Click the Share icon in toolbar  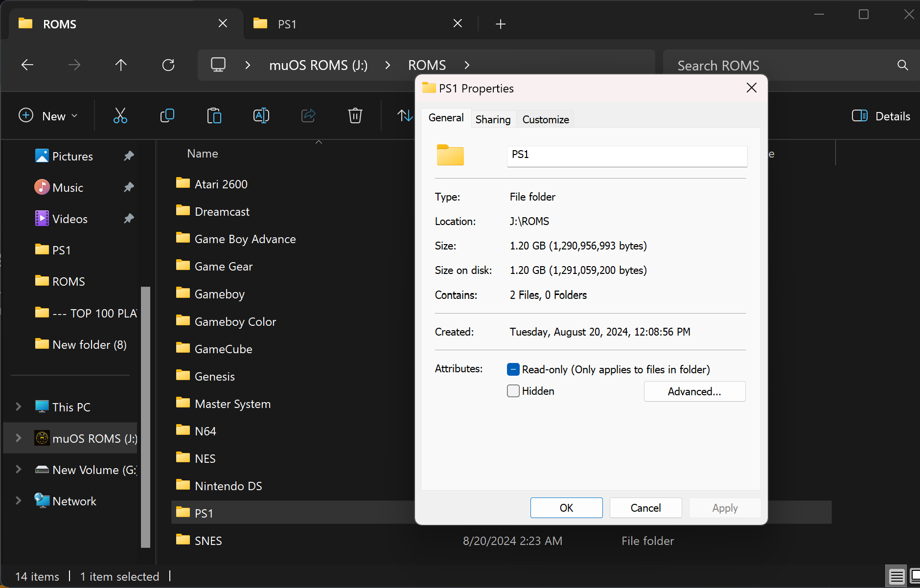click(x=308, y=116)
